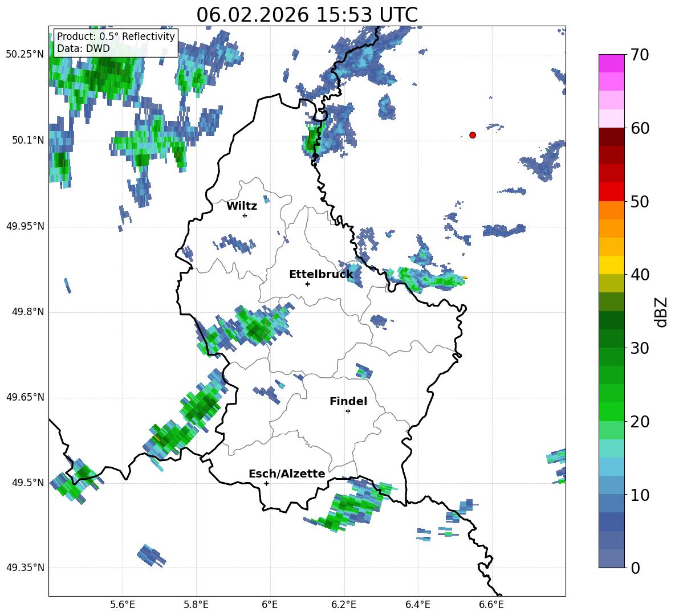Click the 50 colorbar tick value
Image resolution: width=675 pixels, height=616 pixels.
click(x=640, y=202)
